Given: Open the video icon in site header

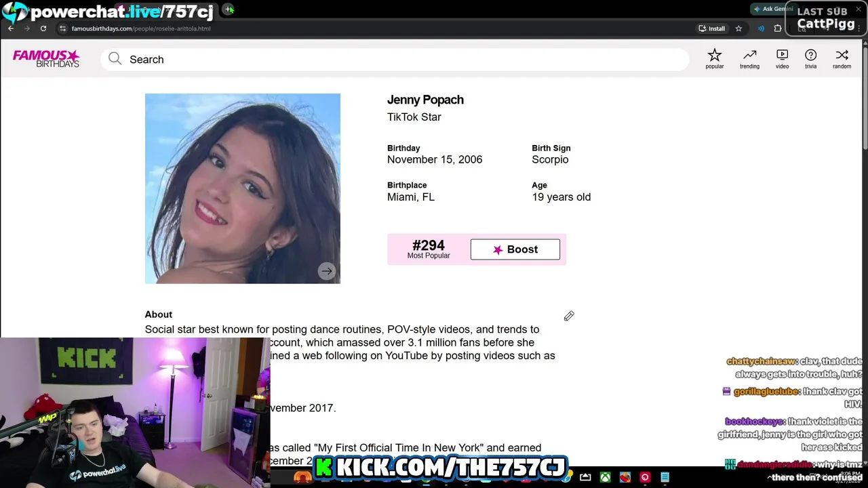Looking at the screenshot, I should [782, 59].
